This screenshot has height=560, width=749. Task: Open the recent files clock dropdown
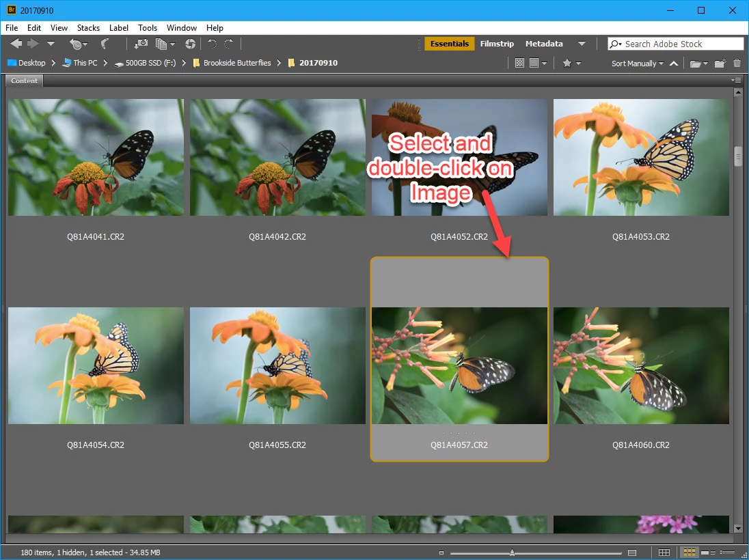click(79, 44)
